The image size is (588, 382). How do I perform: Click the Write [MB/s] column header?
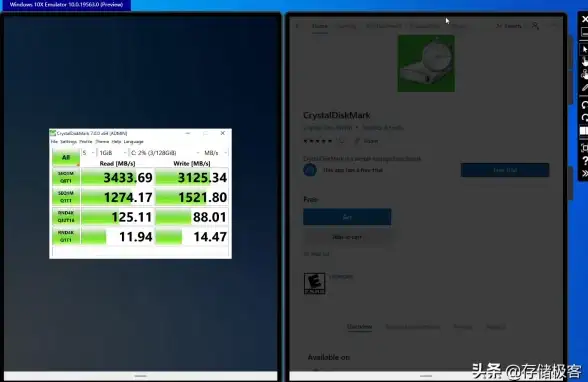pyautogui.click(x=192, y=163)
